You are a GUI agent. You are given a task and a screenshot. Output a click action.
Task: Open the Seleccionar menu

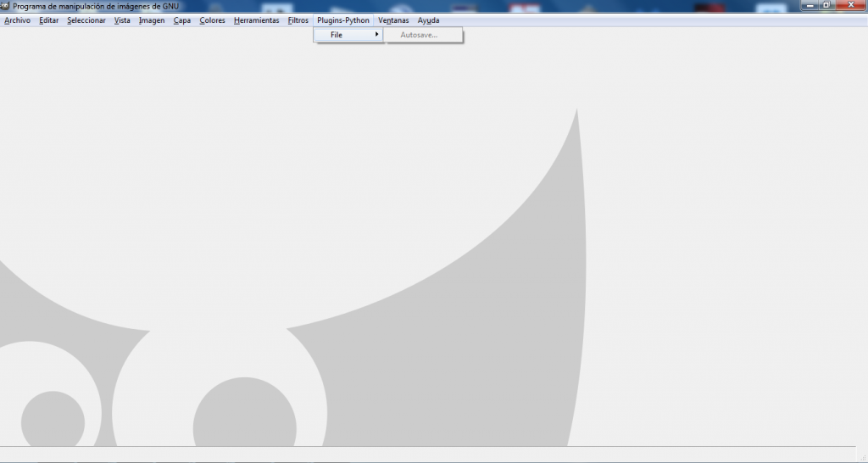click(x=86, y=20)
